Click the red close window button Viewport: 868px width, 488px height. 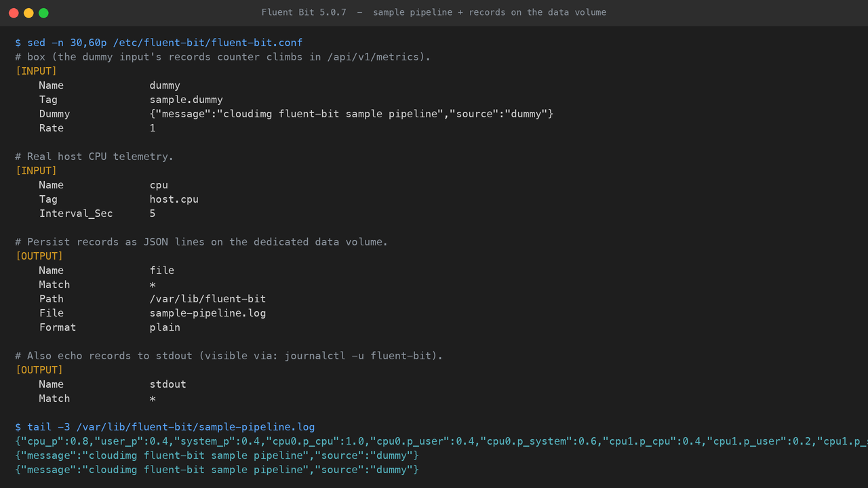[x=14, y=13]
